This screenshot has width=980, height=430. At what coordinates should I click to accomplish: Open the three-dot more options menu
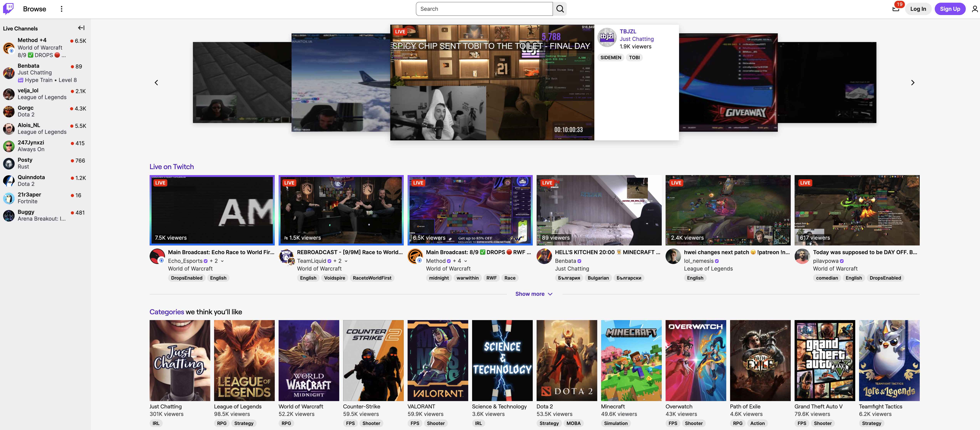(x=61, y=8)
